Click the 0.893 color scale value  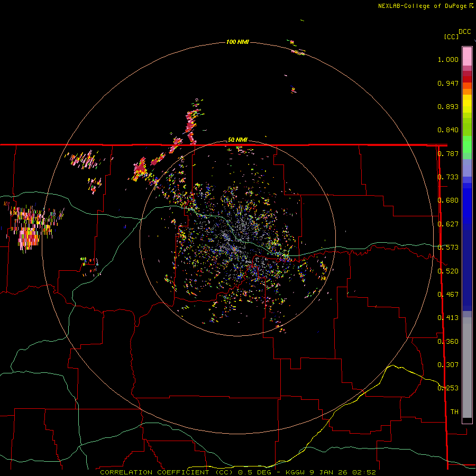coord(448,106)
